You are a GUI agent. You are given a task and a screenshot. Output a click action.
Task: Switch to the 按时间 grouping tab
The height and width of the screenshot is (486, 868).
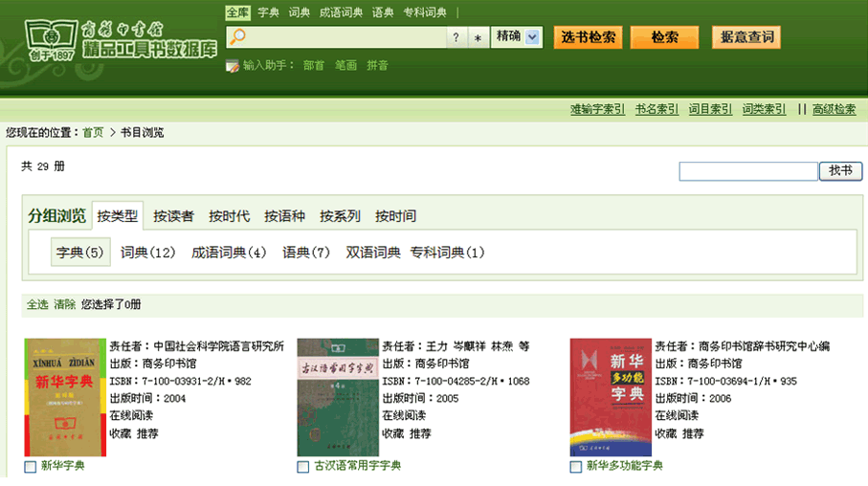[395, 216]
